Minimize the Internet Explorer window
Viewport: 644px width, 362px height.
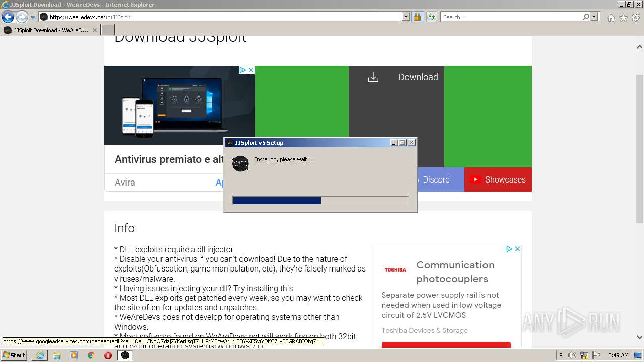pos(622,4)
